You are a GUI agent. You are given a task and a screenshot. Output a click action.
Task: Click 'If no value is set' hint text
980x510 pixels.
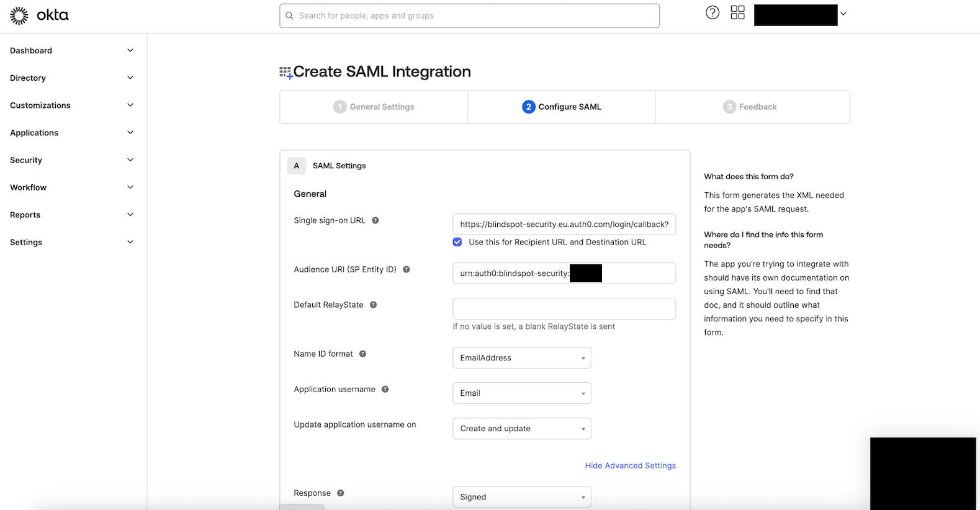[x=534, y=326]
